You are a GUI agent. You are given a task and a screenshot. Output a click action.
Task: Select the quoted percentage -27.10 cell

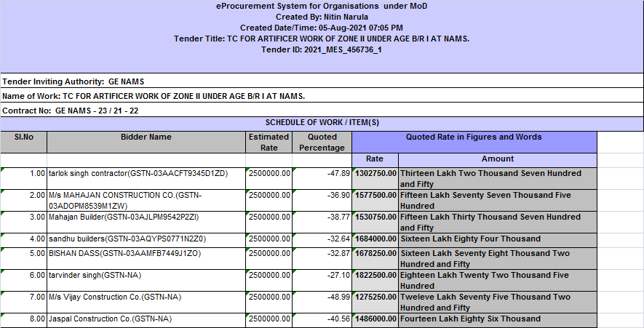(322, 280)
